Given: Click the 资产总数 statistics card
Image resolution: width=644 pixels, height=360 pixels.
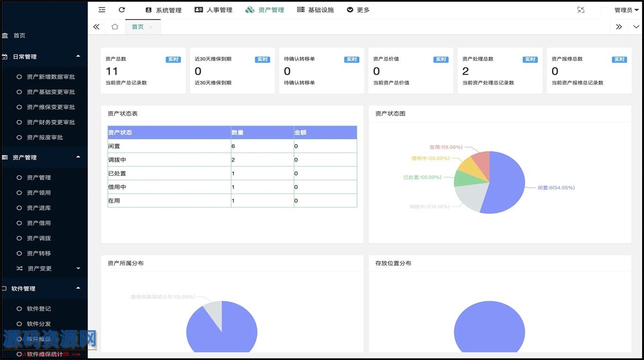Looking at the screenshot, I should coord(143,71).
